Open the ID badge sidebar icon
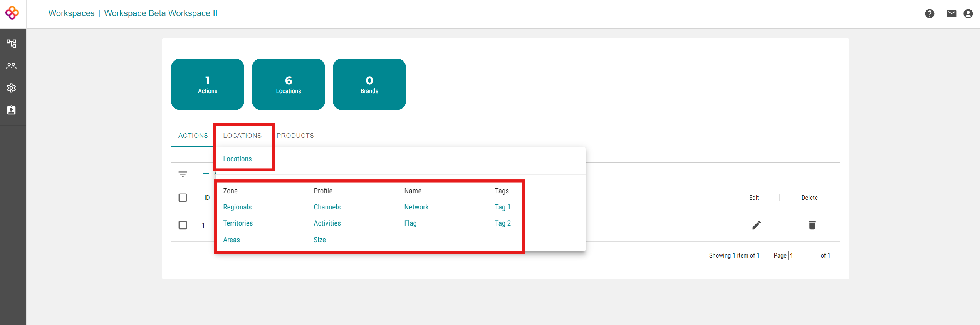The width and height of the screenshot is (980, 325). coord(12,110)
